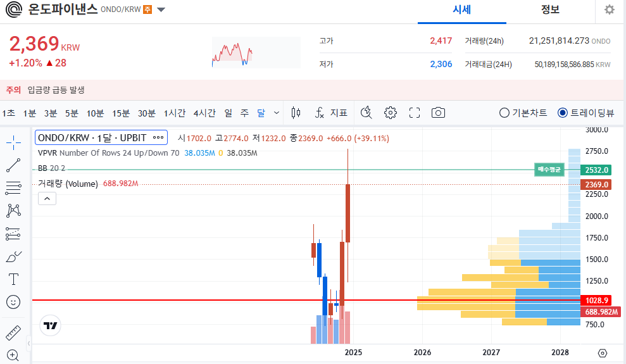The height and width of the screenshot is (364, 626).
Task: Open the legend three-dot more menu
Action: 158,137
